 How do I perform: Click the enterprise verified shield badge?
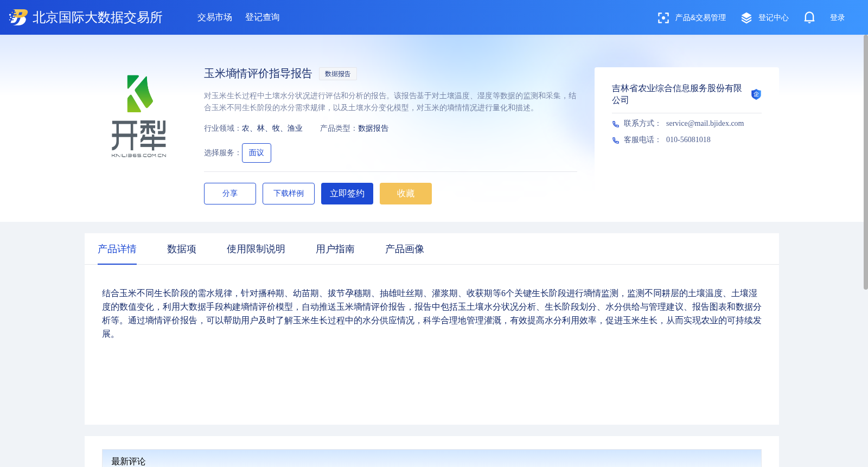point(756,94)
